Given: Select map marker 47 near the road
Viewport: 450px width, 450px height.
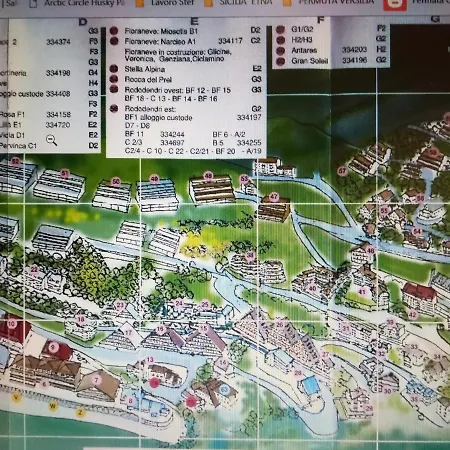Looking at the screenshot, I should pos(274,197).
